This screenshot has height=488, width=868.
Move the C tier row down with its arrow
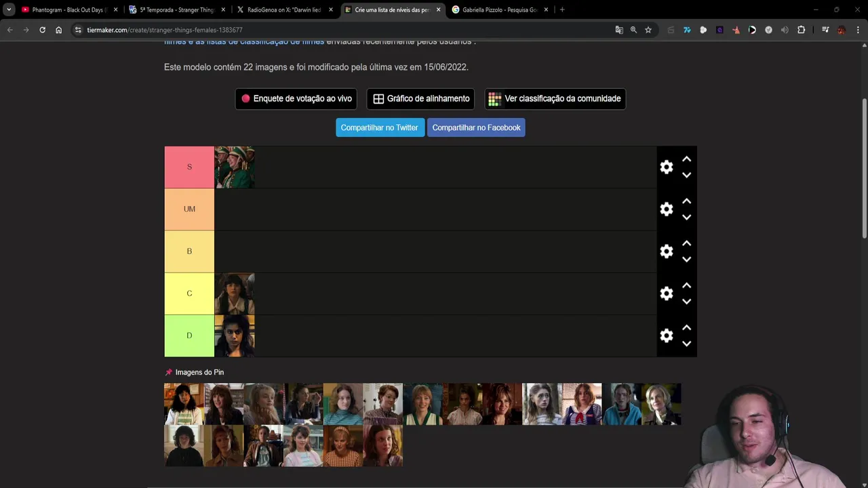686,301
